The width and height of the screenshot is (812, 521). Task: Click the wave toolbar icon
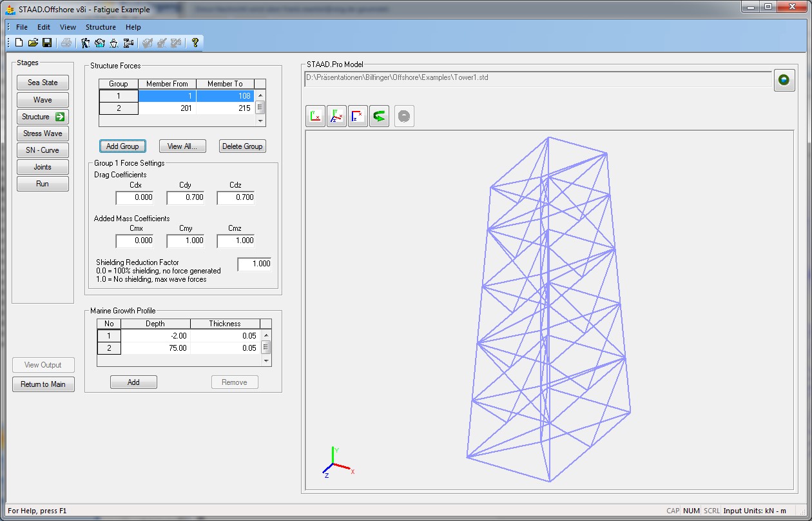[99, 43]
